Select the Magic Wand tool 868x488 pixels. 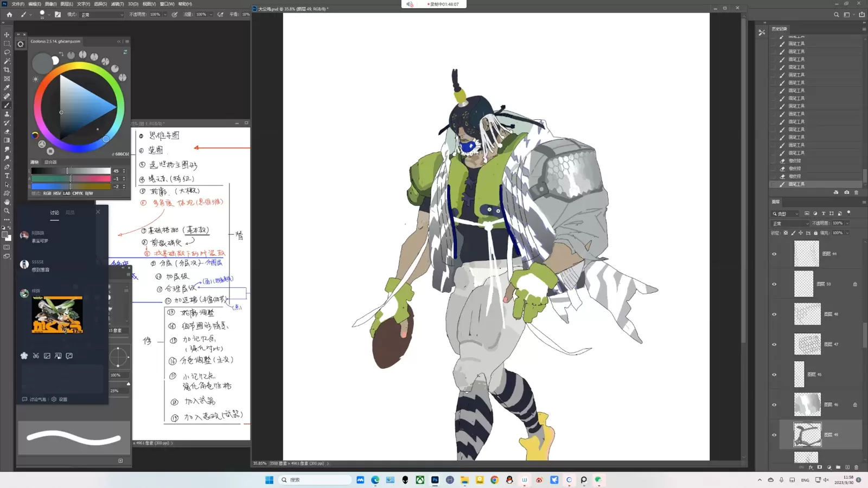pos(7,61)
